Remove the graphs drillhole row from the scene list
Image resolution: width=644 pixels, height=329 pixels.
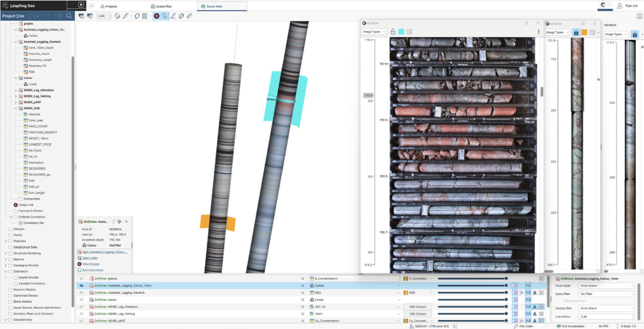coord(303,278)
